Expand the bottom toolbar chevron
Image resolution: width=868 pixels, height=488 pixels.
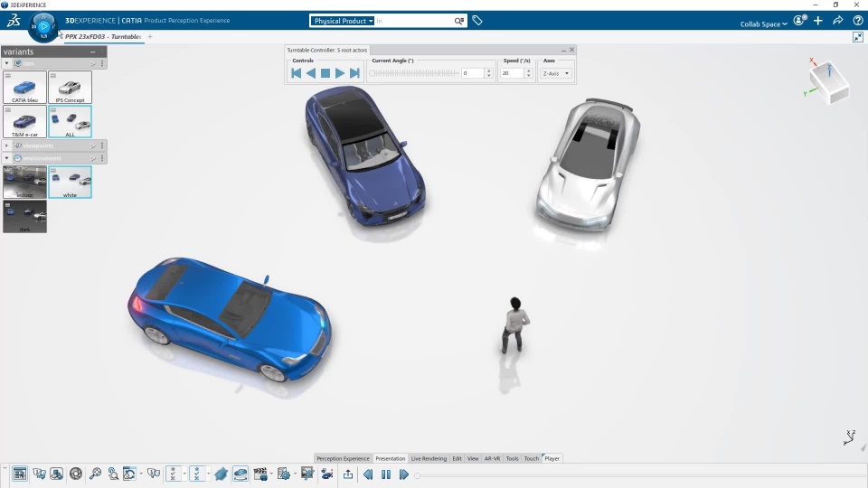(x=5, y=469)
